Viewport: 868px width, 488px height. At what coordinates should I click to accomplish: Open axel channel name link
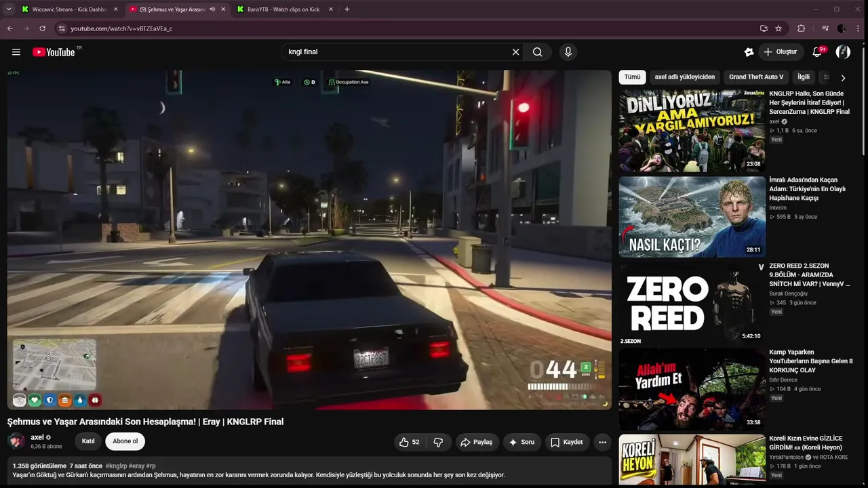click(37, 437)
